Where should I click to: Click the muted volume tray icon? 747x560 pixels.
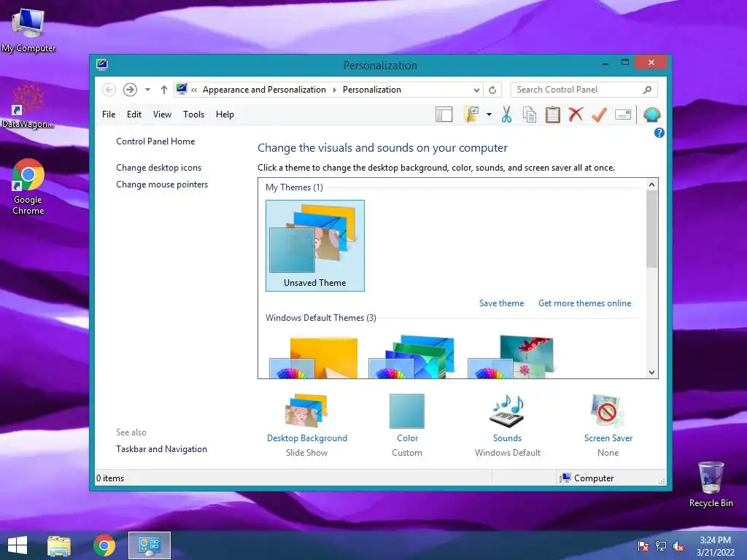[678, 546]
